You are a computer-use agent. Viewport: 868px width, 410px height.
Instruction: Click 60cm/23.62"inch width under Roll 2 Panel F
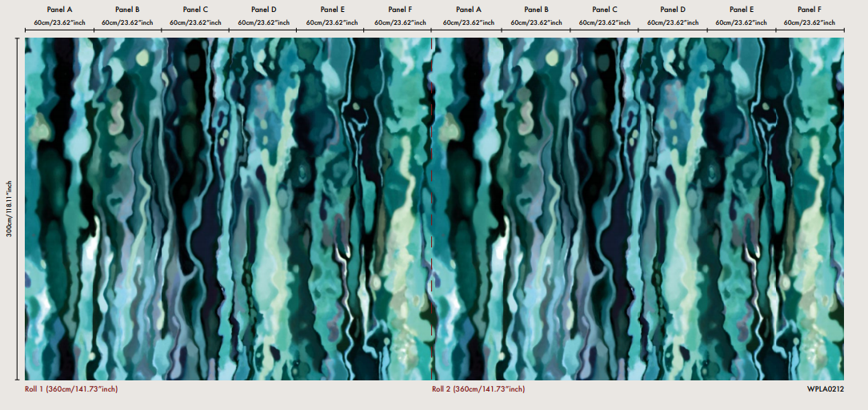coord(810,22)
